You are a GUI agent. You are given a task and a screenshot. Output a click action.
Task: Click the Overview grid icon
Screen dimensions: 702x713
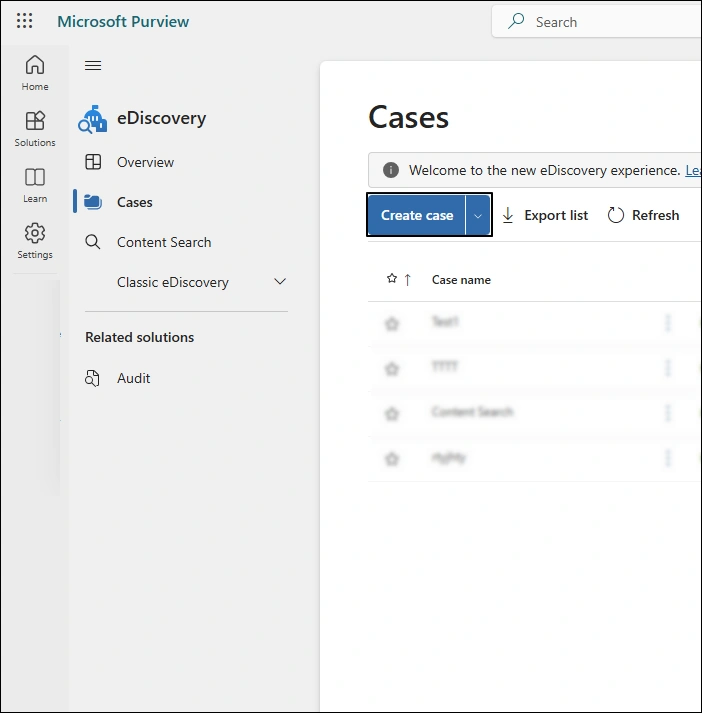click(93, 162)
